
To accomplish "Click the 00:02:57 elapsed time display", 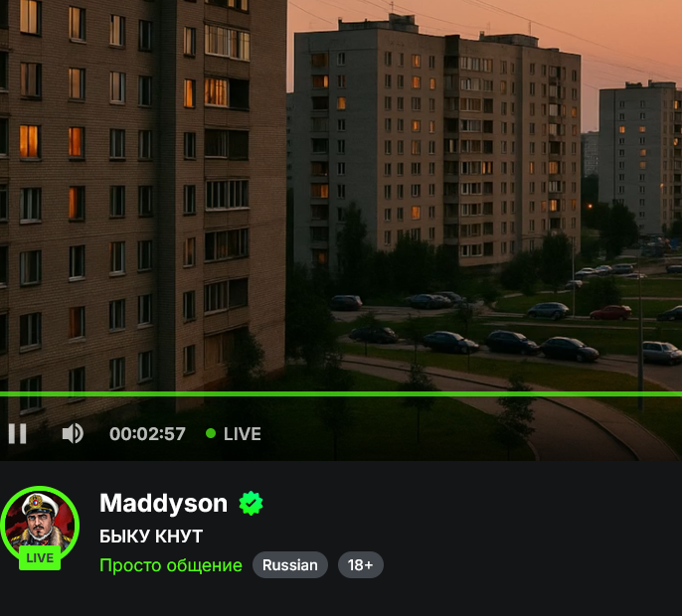I will 147,434.
